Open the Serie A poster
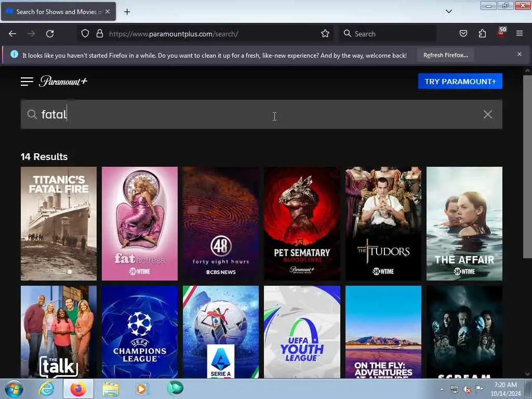This screenshot has width=532, height=399. click(x=221, y=332)
